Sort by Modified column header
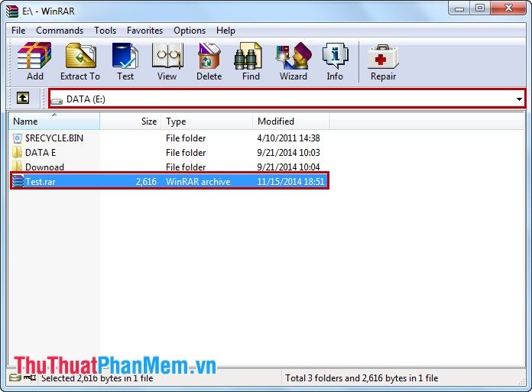 291,121
